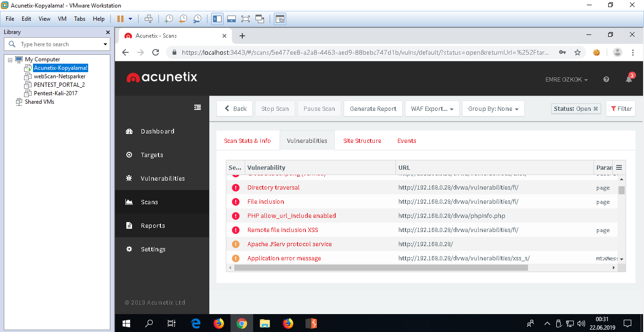Open the Acunetix help question mark icon
Image resolution: width=644 pixels, height=332 pixels.
(606, 80)
